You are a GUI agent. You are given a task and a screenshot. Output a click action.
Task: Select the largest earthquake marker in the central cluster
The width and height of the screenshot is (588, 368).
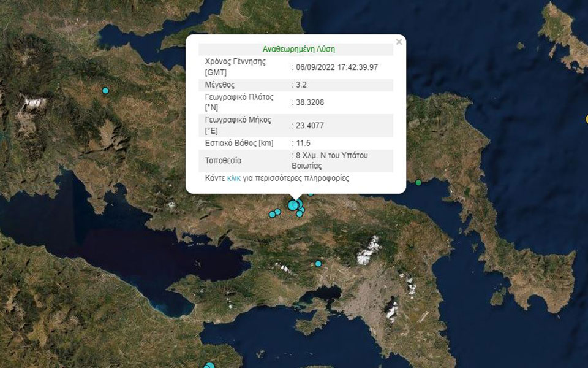pyautogui.click(x=293, y=204)
